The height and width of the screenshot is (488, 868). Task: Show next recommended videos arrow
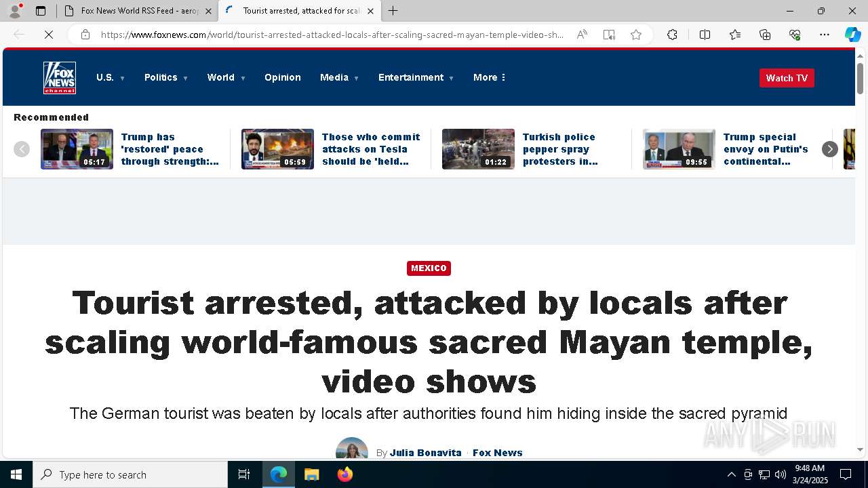(x=830, y=149)
